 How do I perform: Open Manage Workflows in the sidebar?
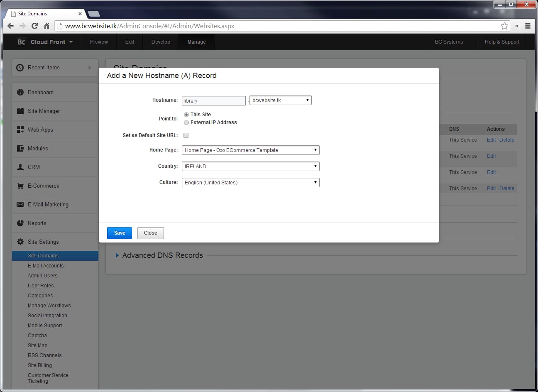pos(49,306)
